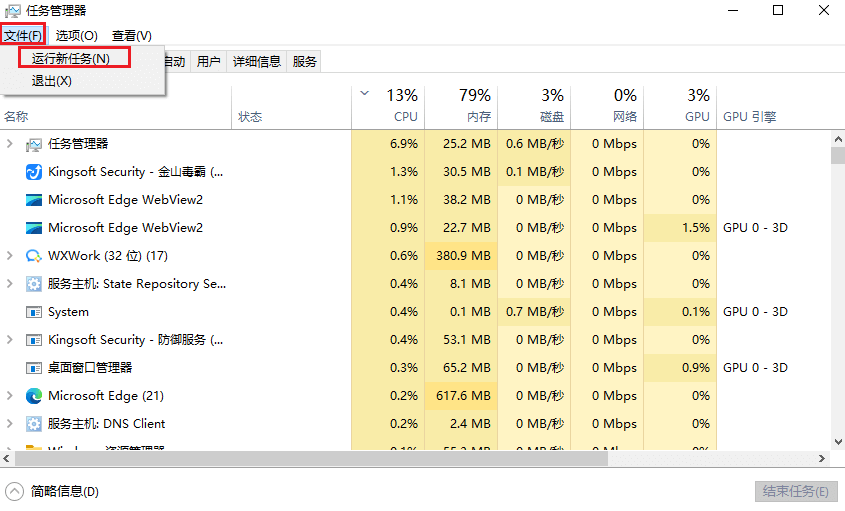Open the 文件(F) menu
Image resolution: width=845 pixels, height=511 pixels.
click(23, 36)
